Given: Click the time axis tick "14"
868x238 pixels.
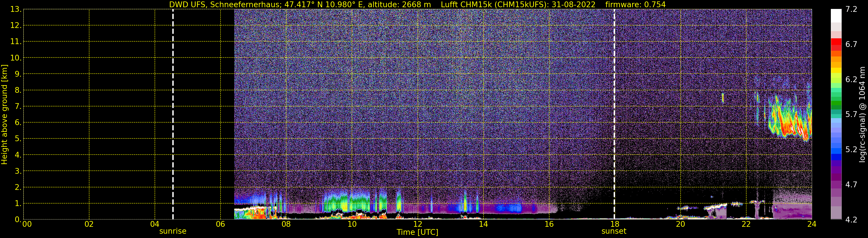Looking at the screenshot, I should (483, 224).
